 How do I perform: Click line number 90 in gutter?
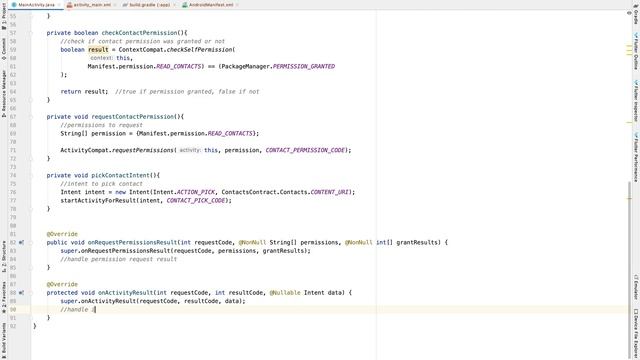pyautogui.click(x=13, y=309)
